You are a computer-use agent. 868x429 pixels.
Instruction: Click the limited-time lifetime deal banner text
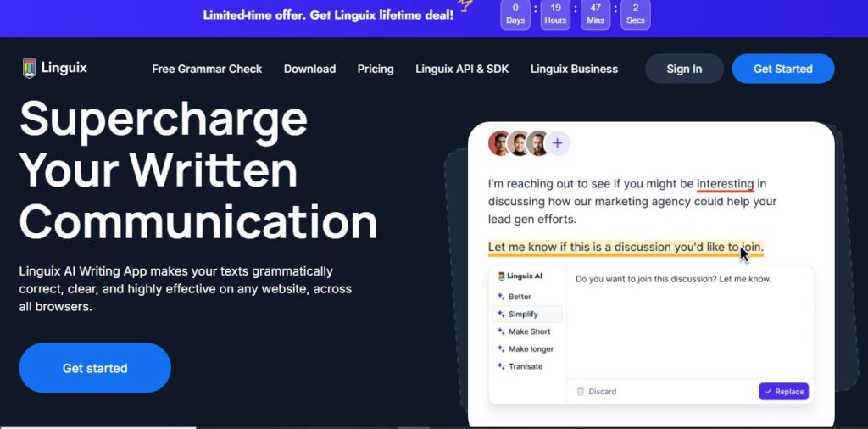[x=328, y=15]
